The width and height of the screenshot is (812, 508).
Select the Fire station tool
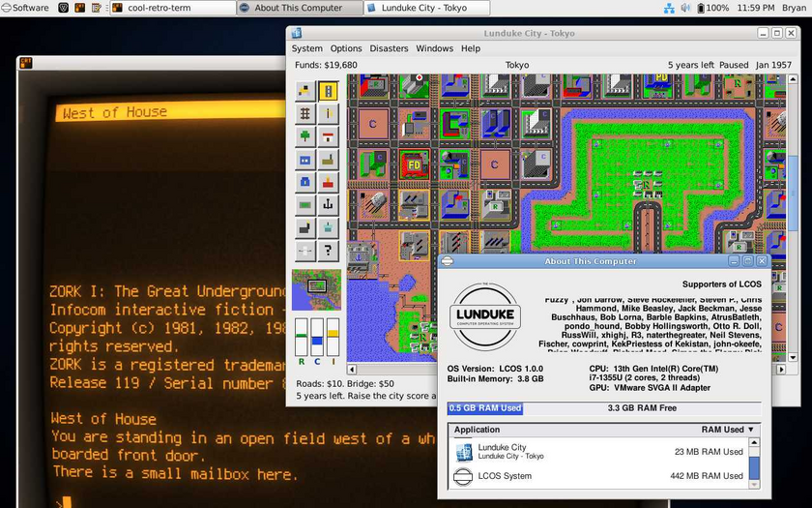(328, 182)
